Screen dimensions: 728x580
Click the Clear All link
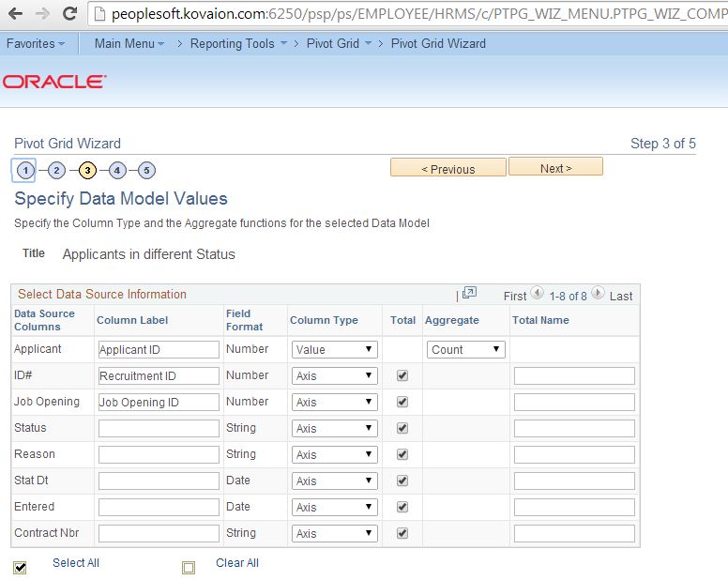tap(237, 563)
